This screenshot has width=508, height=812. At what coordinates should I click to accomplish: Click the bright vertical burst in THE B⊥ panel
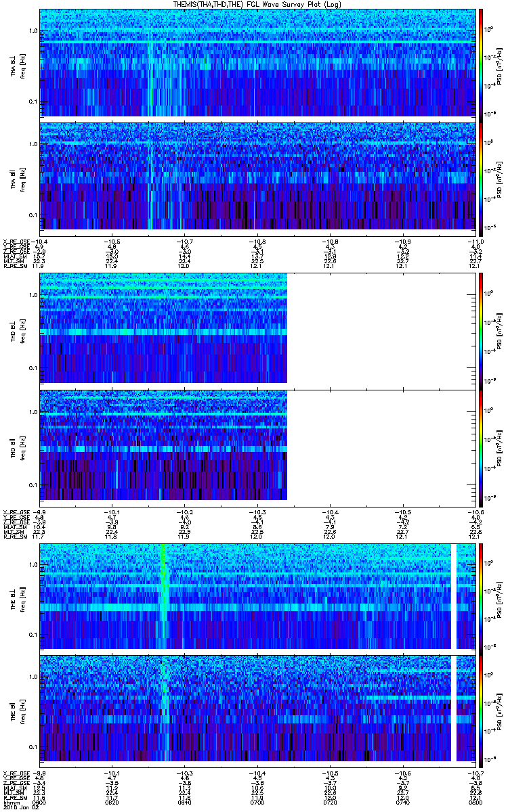click(x=163, y=596)
